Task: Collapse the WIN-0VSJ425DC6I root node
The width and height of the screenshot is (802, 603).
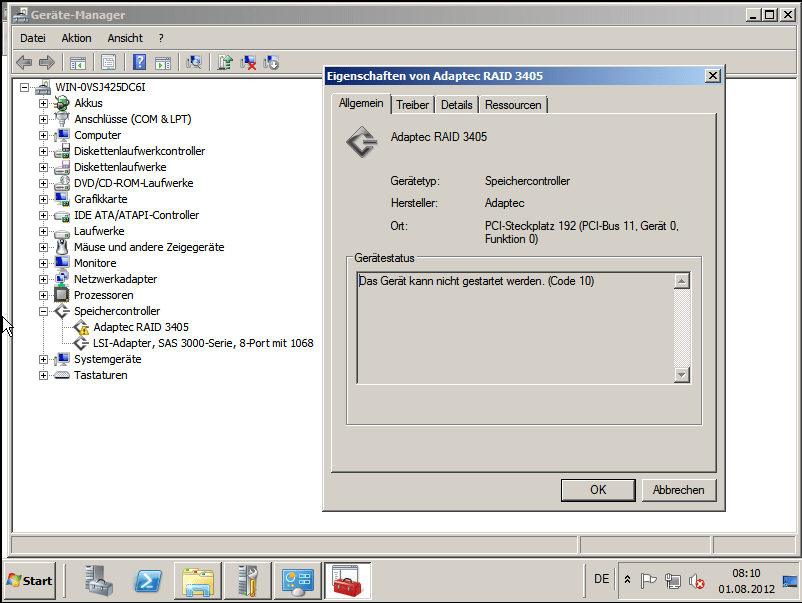Action: [24, 87]
